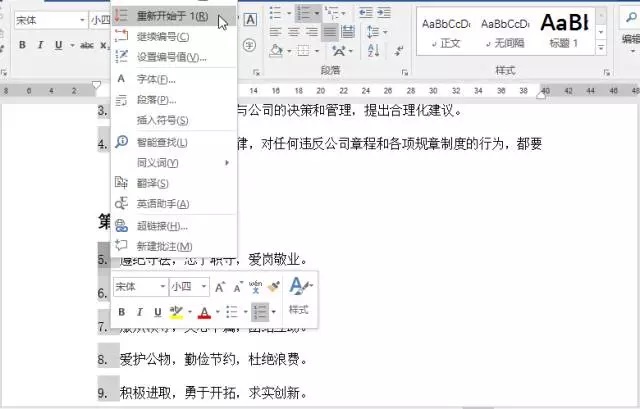Click the grow font icon in mini toolbar

point(220,287)
